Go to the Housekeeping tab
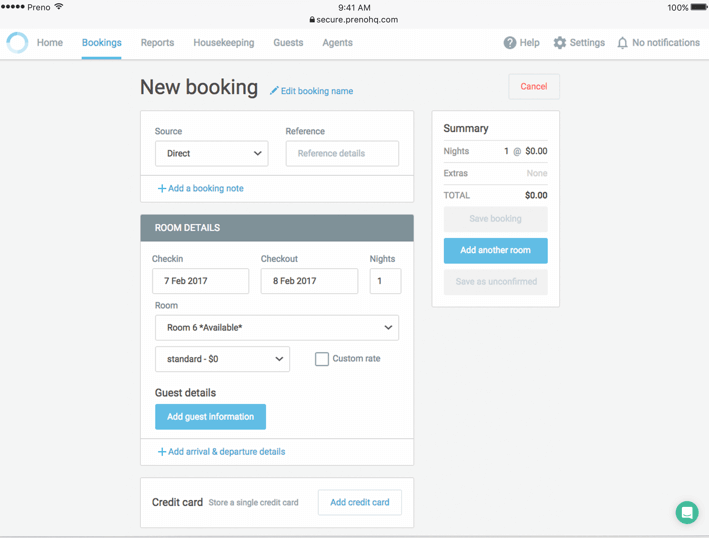This screenshot has height=538, width=709. pos(223,43)
